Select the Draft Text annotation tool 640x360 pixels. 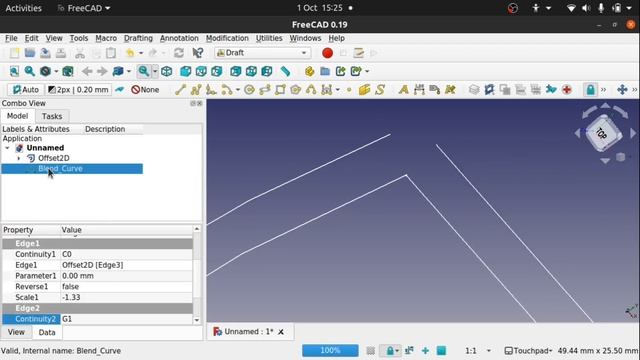(404, 90)
